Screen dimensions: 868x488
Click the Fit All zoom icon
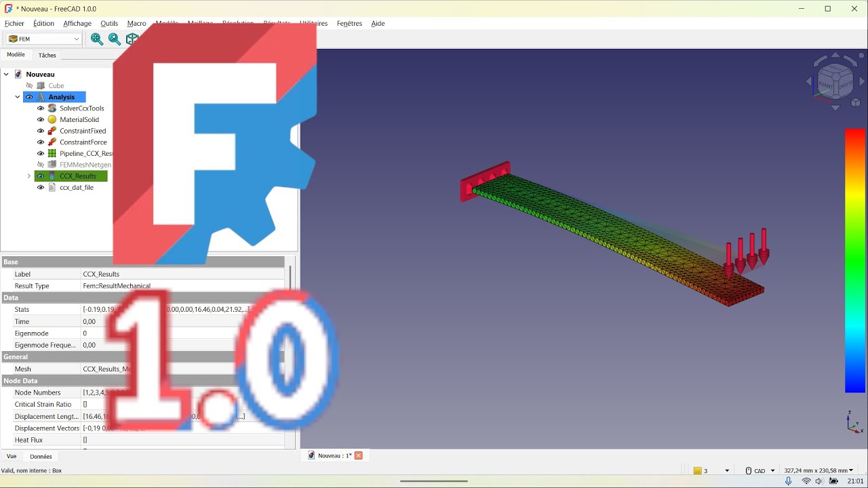tap(97, 39)
